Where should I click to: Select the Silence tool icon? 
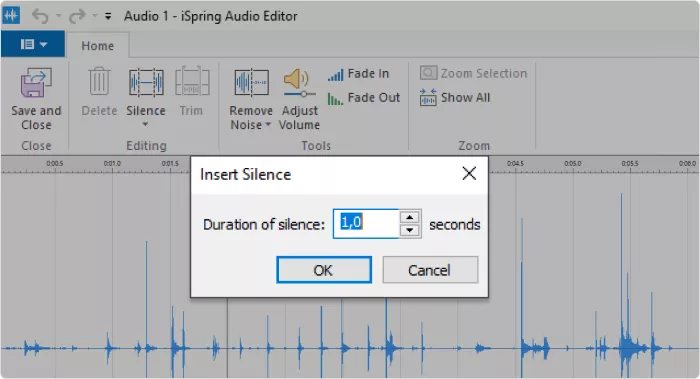[x=146, y=82]
